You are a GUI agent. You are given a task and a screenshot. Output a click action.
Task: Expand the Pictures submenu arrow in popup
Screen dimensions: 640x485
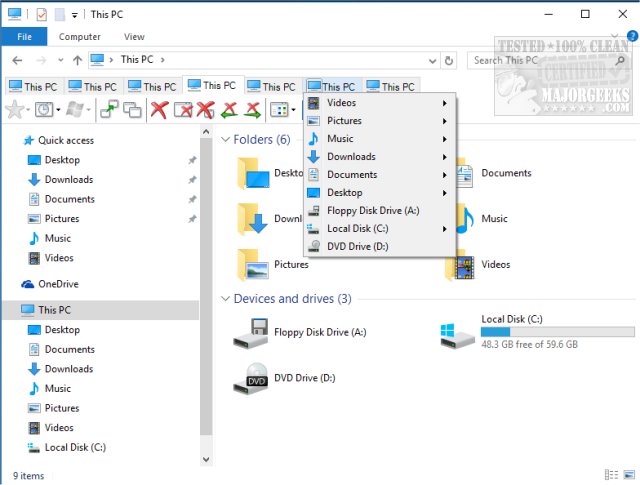pyautogui.click(x=444, y=121)
